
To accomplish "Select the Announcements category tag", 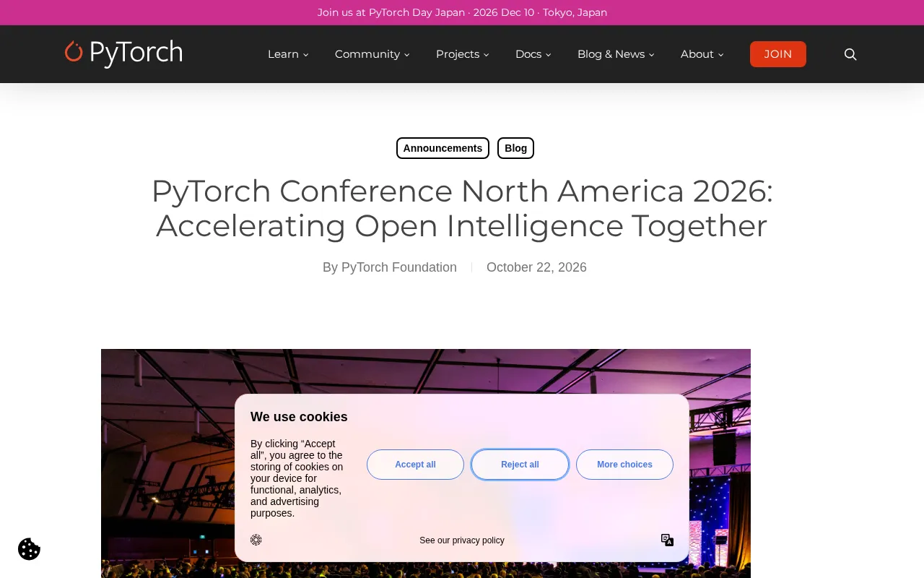I will click(x=443, y=148).
